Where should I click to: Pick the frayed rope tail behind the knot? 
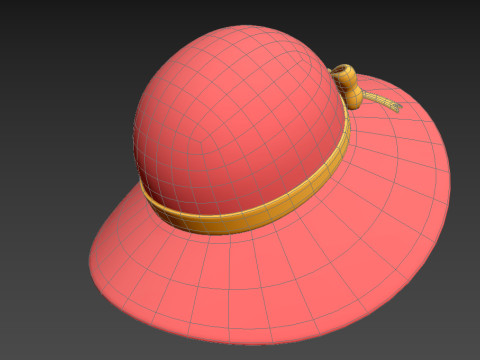click(382, 100)
